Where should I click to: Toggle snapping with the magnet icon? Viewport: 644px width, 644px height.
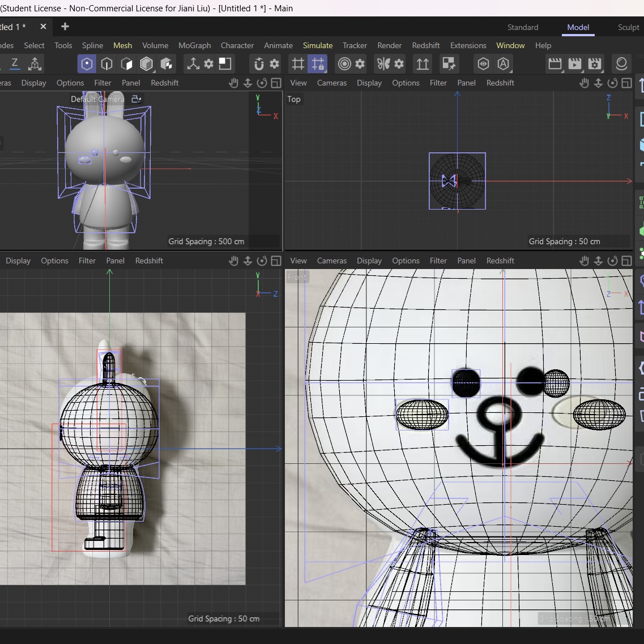tap(259, 63)
